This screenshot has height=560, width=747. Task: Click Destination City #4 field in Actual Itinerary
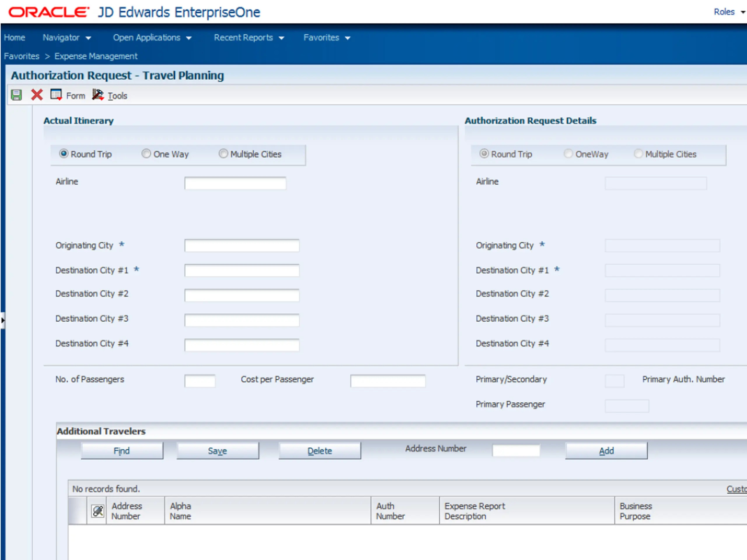tap(242, 345)
